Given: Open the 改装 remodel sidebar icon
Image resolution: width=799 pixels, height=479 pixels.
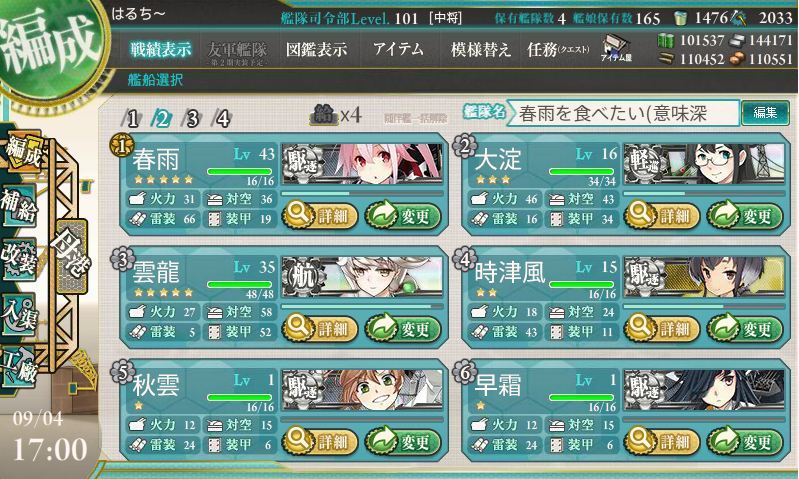Looking at the screenshot, I should (19, 259).
